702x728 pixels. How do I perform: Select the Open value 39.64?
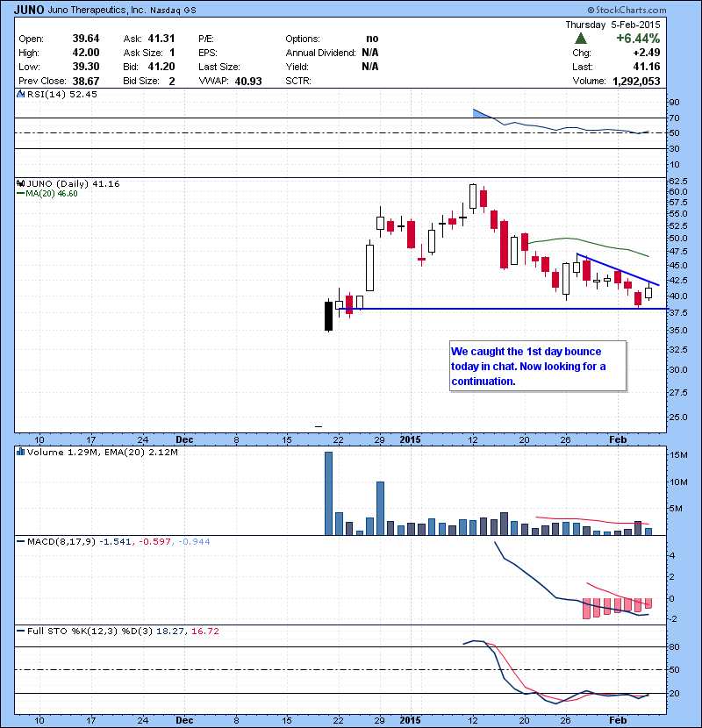pyautogui.click(x=86, y=39)
